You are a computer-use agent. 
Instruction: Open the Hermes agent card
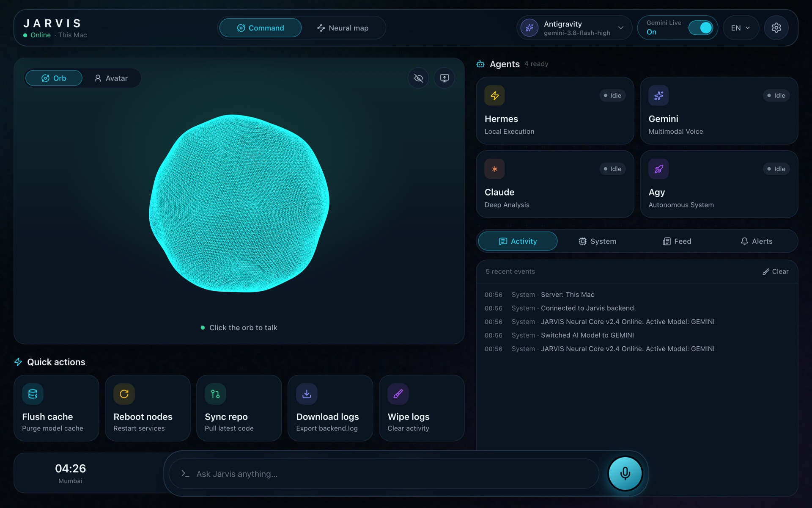(x=555, y=110)
